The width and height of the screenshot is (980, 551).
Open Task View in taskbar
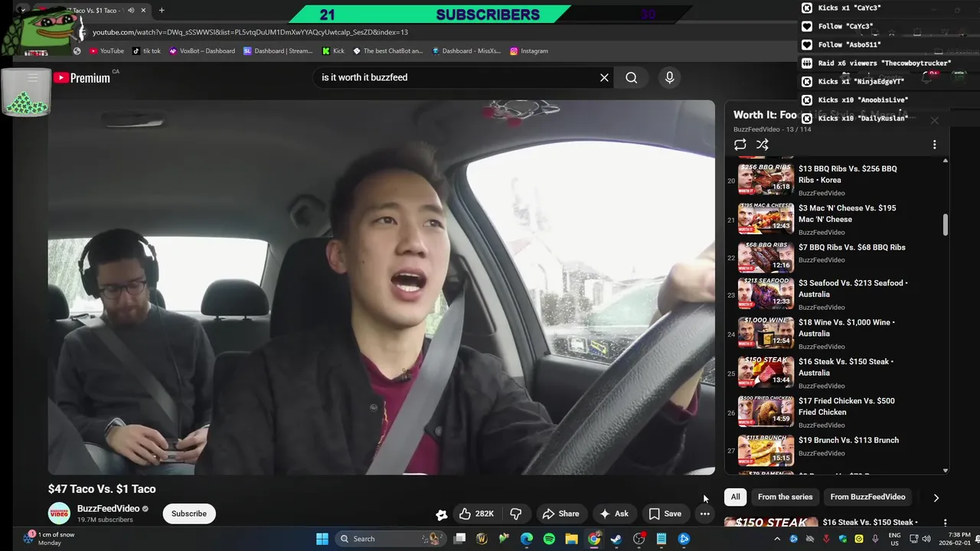(x=459, y=539)
